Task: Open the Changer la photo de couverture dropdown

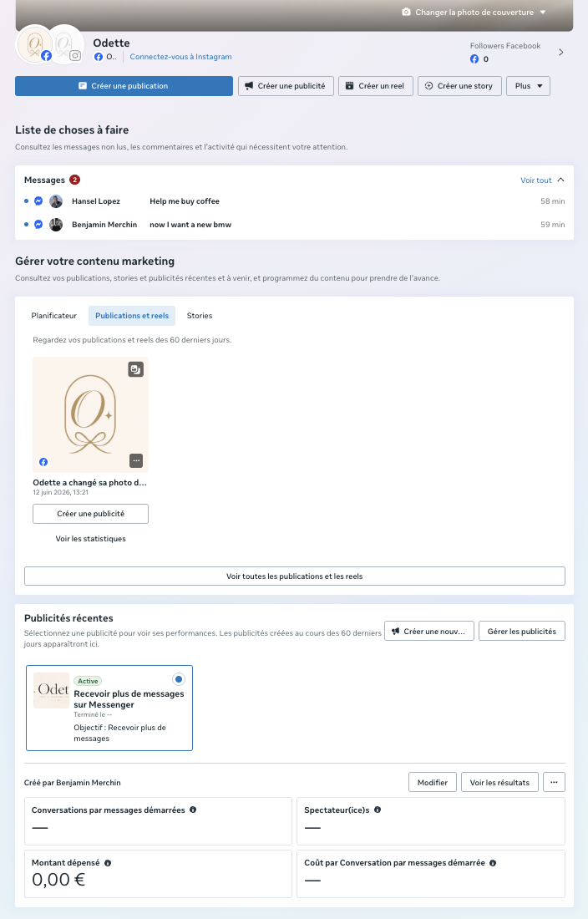Action: click(x=474, y=13)
